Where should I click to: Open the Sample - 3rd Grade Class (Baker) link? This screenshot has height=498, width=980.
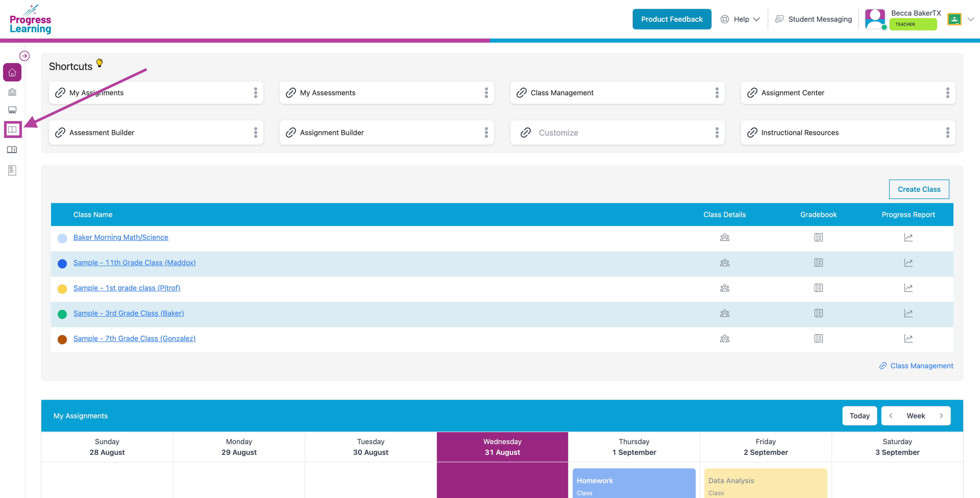[129, 313]
